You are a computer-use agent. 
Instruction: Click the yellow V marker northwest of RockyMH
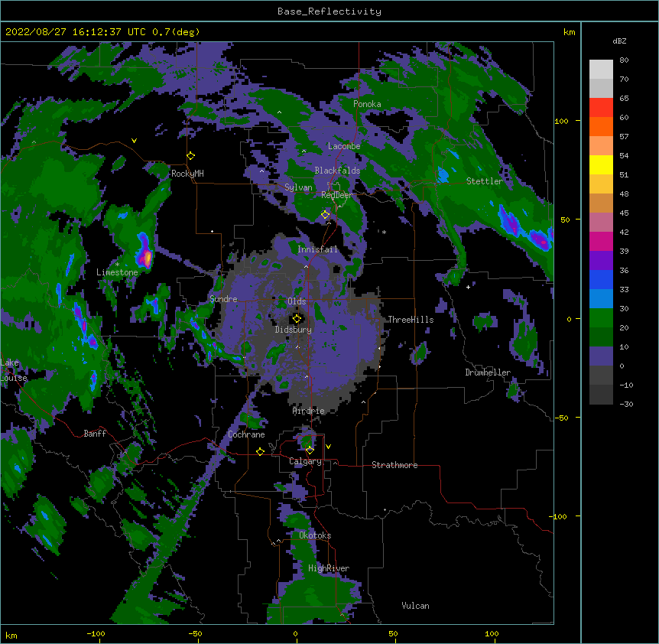(134, 141)
